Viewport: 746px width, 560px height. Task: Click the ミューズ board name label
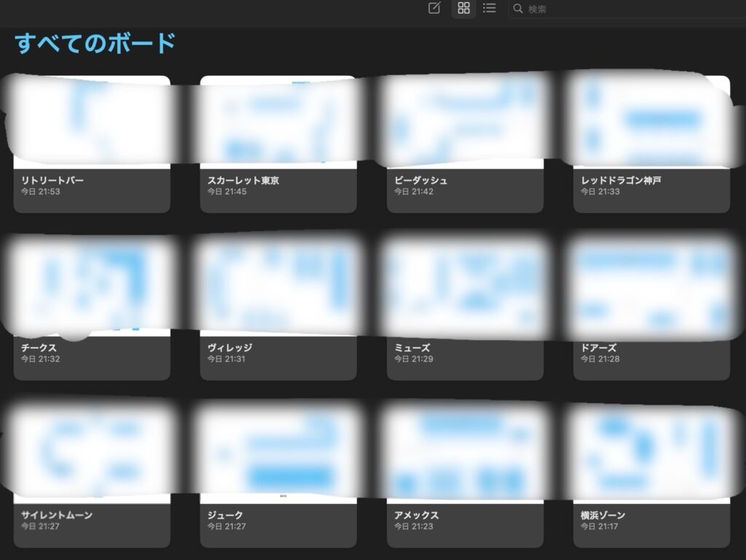[x=412, y=348]
